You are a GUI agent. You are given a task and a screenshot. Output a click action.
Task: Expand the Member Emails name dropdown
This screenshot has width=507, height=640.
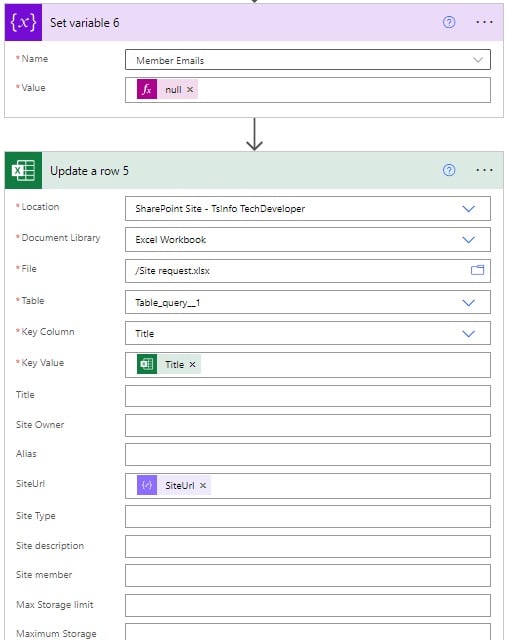(478, 60)
